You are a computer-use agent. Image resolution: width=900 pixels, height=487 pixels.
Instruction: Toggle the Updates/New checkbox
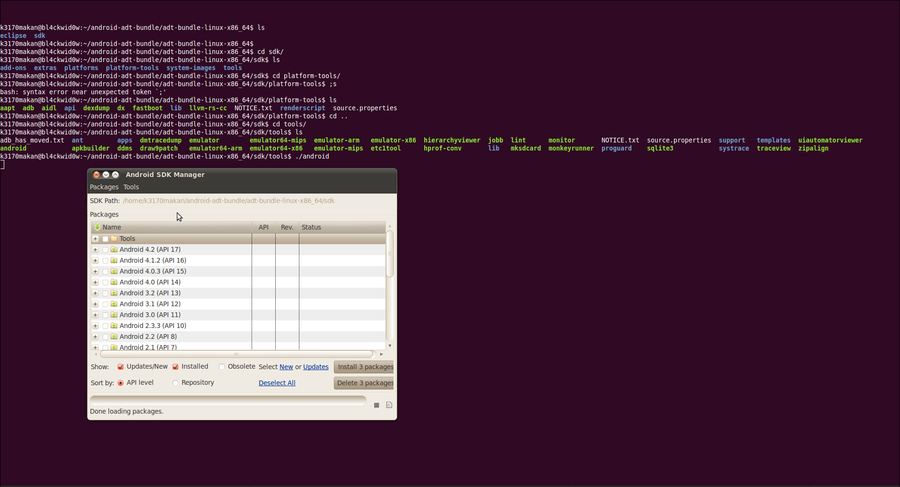(121, 367)
